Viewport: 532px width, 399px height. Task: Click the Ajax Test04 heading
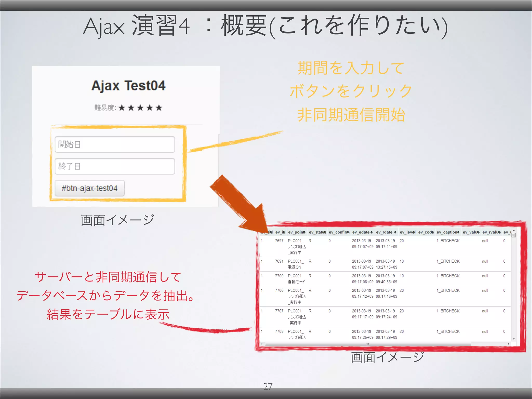pyautogui.click(x=128, y=86)
